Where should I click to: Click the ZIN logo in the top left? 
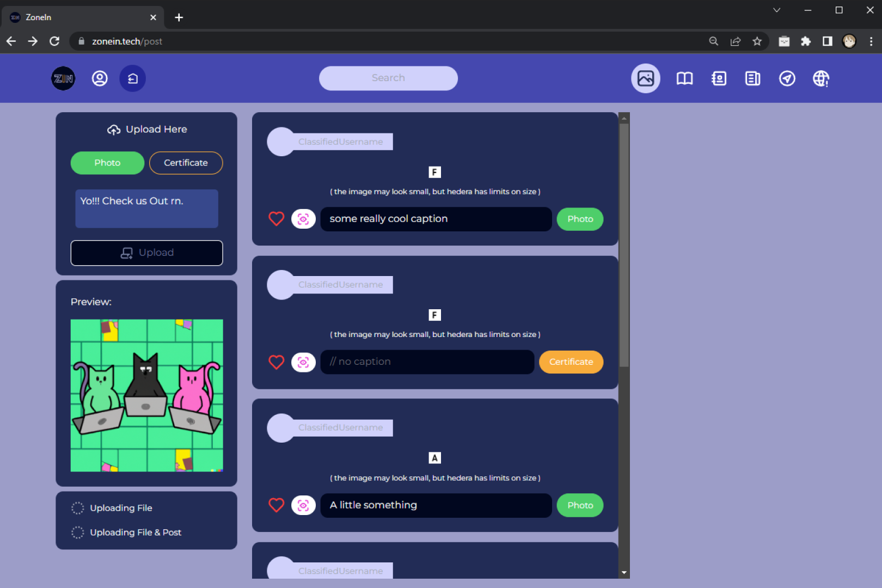pos(63,78)
